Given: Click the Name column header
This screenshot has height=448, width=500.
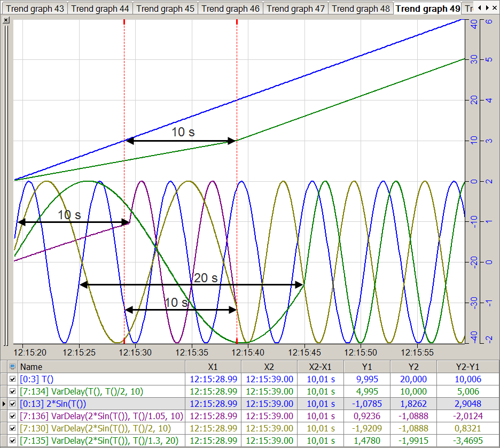Looking at the screenshot, I should (101, 367).
